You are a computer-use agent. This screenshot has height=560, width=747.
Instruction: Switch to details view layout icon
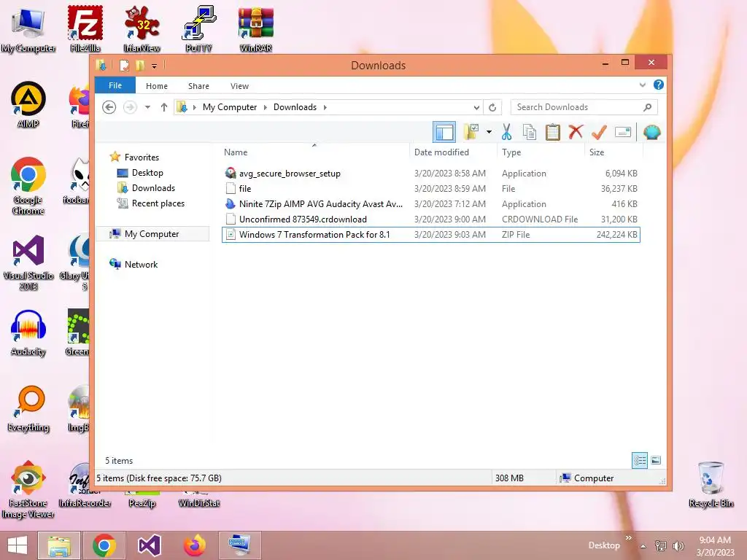(639, 460)
